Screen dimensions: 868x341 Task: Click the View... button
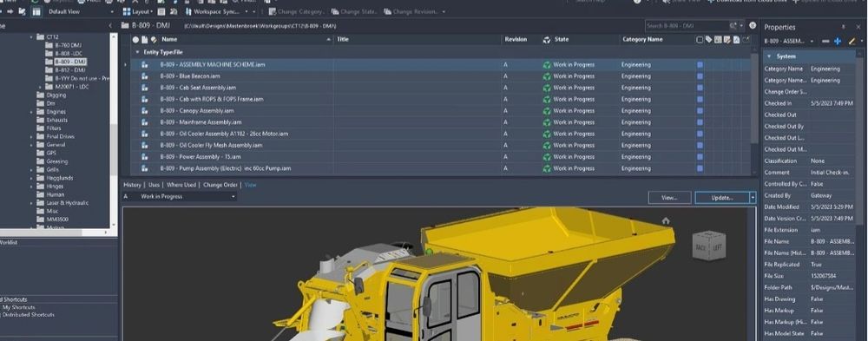pos(669,198)
